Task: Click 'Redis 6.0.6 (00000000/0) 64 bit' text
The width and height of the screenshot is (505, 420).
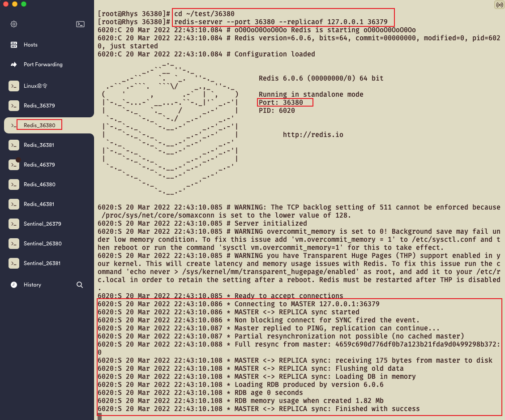Action: point(321,78)
